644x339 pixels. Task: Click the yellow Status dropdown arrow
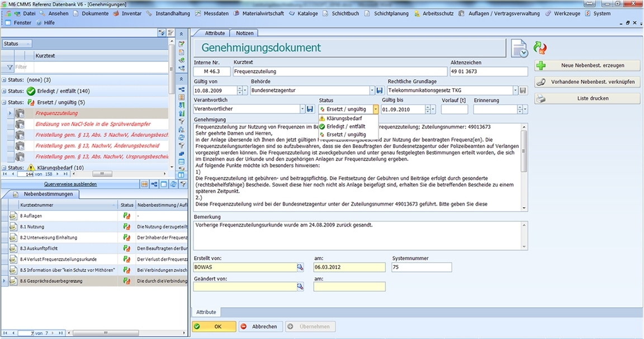coord(376,109)
